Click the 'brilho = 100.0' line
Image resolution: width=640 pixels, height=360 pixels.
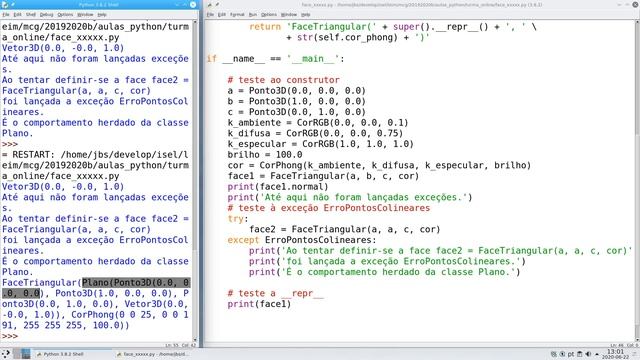tap(265, 155)
